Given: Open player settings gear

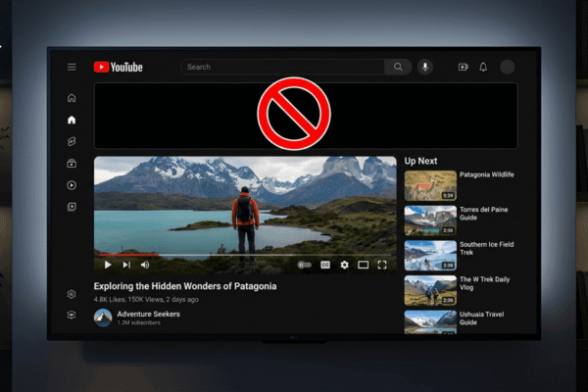Looking at the screenshot, I should point(344,265).
